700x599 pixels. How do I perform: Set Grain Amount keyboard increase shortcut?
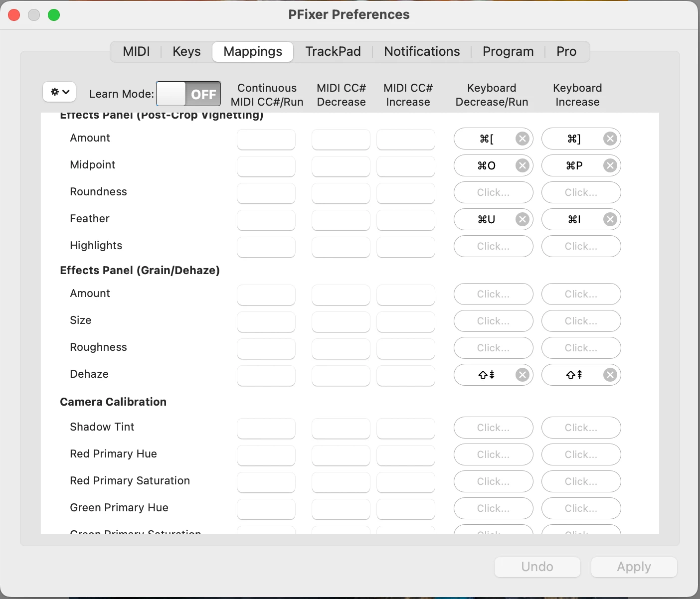click(581, 295)
